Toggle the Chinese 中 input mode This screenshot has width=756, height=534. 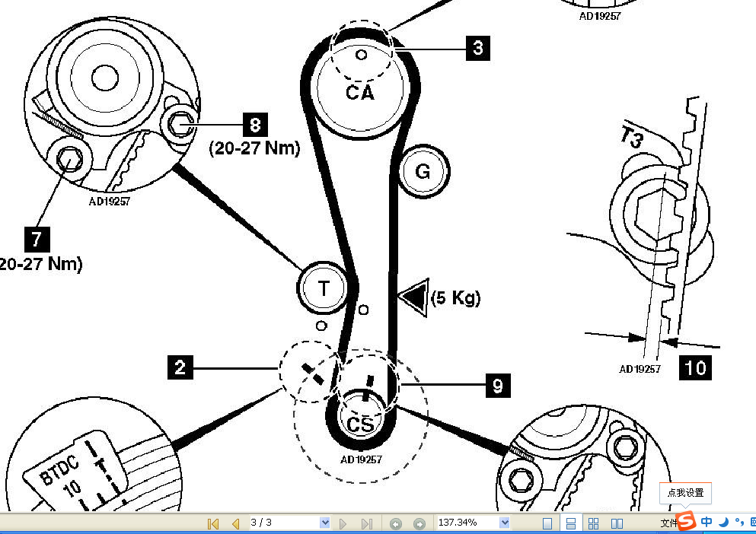click(707, 522)
